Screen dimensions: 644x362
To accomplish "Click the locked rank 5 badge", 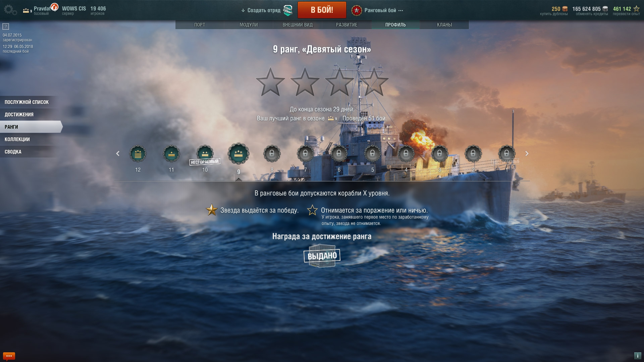I will pyautogui.click(x=372, y=154).
